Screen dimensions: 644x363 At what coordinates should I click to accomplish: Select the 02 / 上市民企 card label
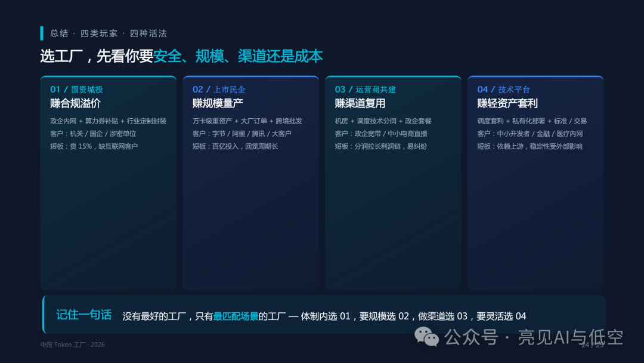tap(219, 89)
